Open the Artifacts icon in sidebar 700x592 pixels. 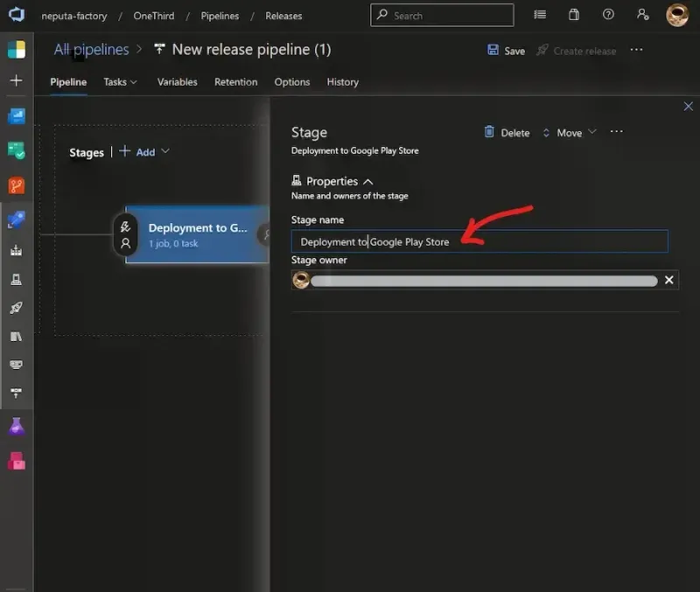pyautogui.click(x=17, y=461)
